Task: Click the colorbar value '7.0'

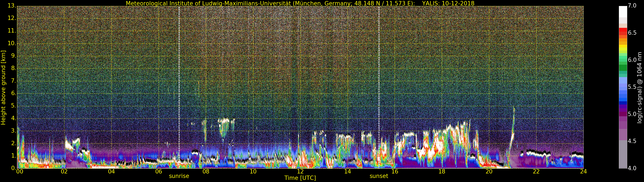Action: pos(632,6)
